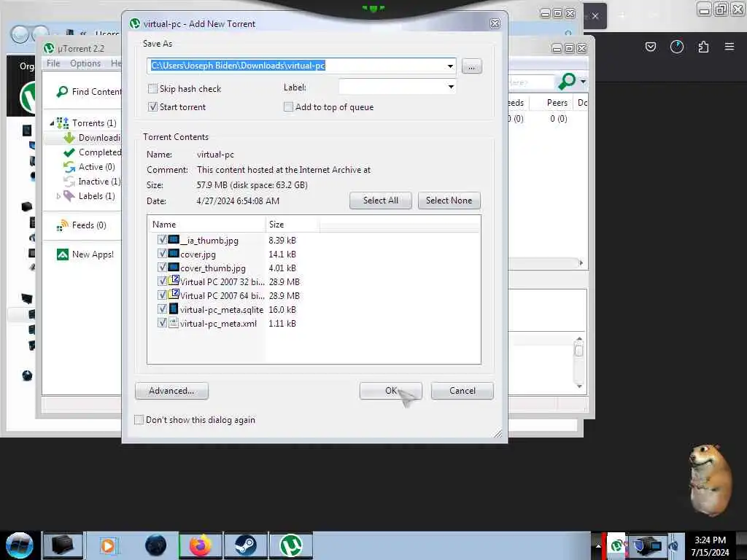This screenshot has height=560, width=747.
Task: Uncheck Virtual PC 2007 64 bit file
Action: coord(162,295)
